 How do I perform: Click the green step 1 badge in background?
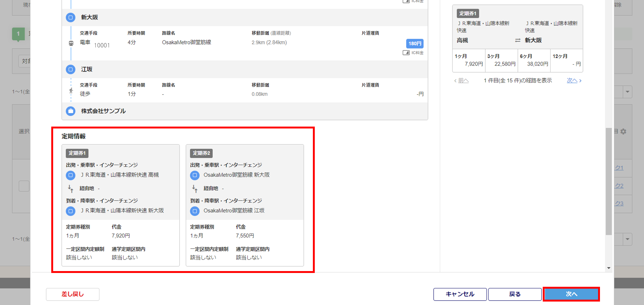(x=18, y=34)
